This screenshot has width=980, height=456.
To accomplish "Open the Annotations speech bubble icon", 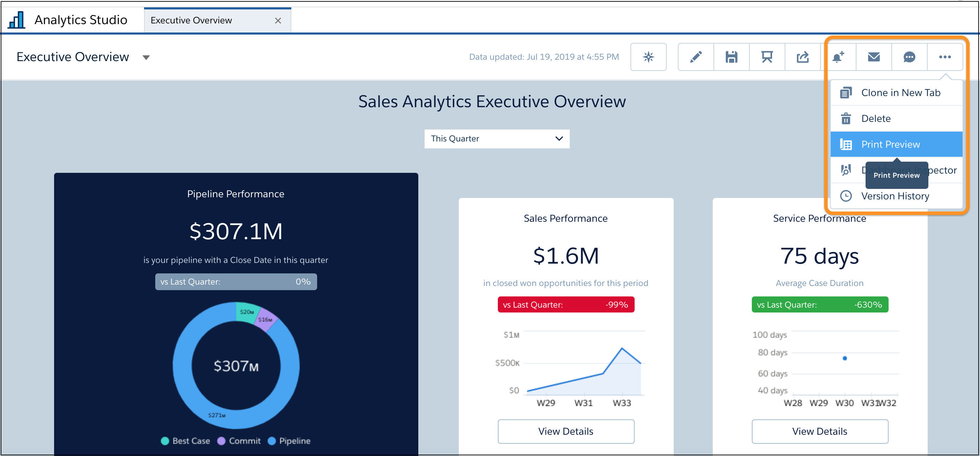I will [909, 57].
